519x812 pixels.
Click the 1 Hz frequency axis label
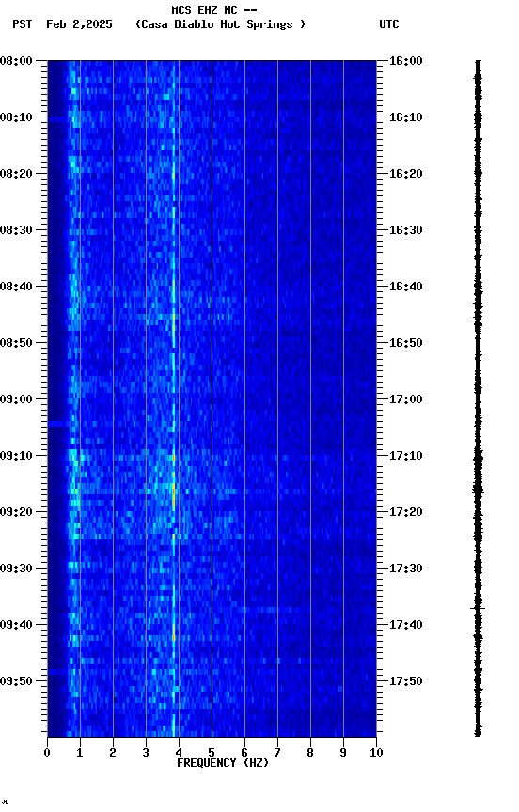coord(80,753)
